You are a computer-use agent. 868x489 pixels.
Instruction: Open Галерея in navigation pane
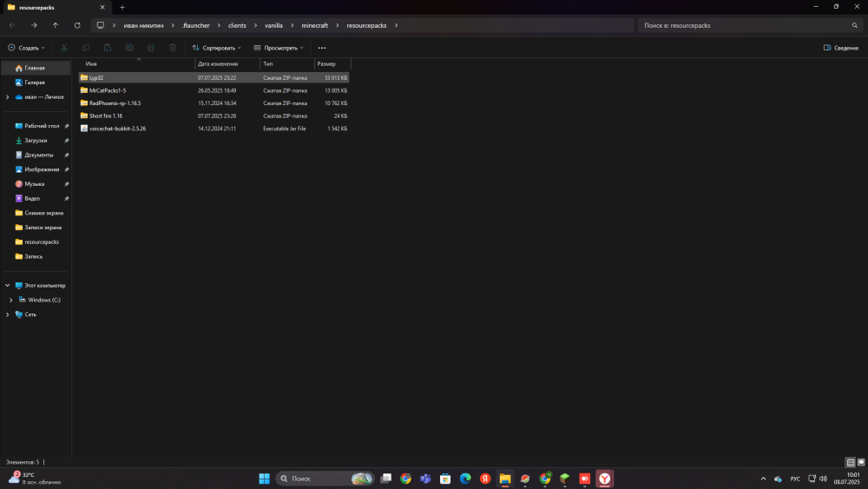[x=36, y=83]
